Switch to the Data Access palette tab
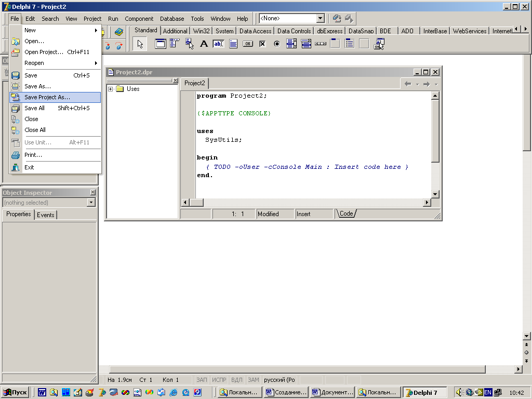Screen dimensions: 532x399 pyautogui.click(x=255, y=31)
